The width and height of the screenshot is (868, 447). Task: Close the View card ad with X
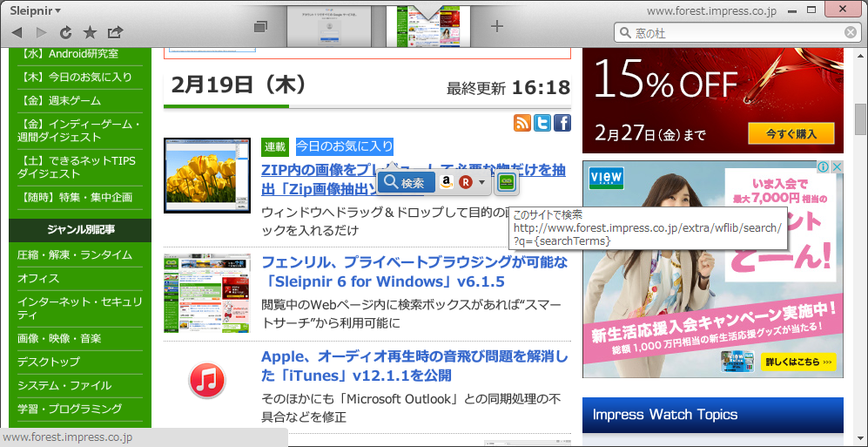[x=837, y=166]
